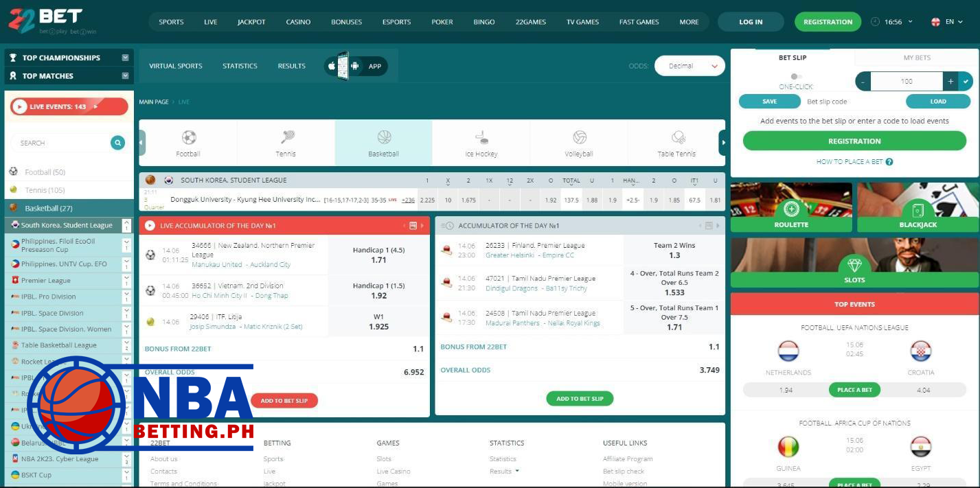The height and width of the screenshot is (488, 980).
Task: Pick the Table Tennis icon in carousel
Action: tap(678, 137)
